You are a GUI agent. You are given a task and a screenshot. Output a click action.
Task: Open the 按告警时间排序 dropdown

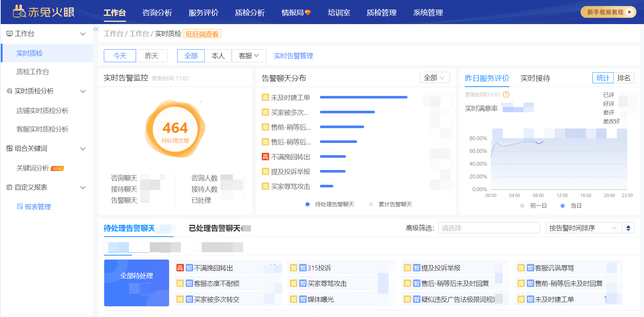pos(582,228)
